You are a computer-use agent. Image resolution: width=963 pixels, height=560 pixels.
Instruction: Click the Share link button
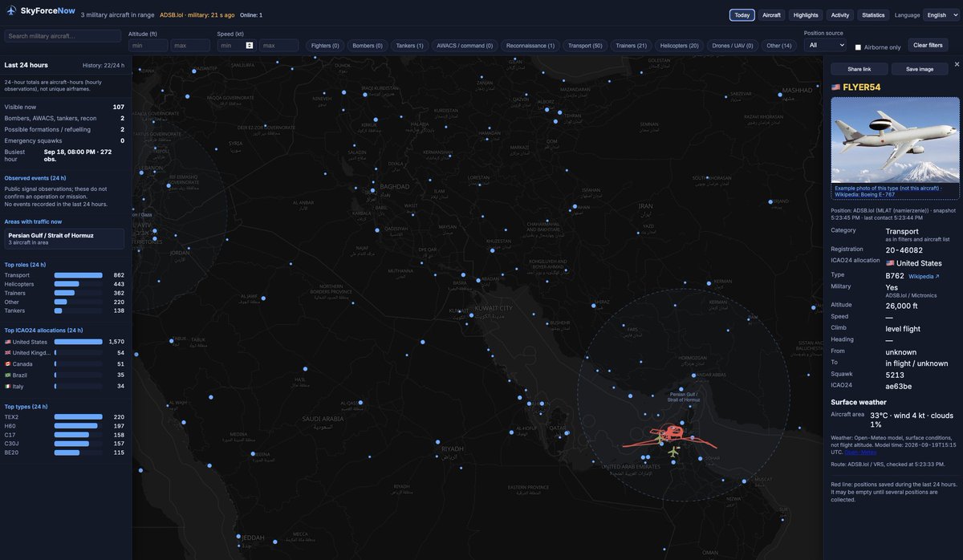859,69
